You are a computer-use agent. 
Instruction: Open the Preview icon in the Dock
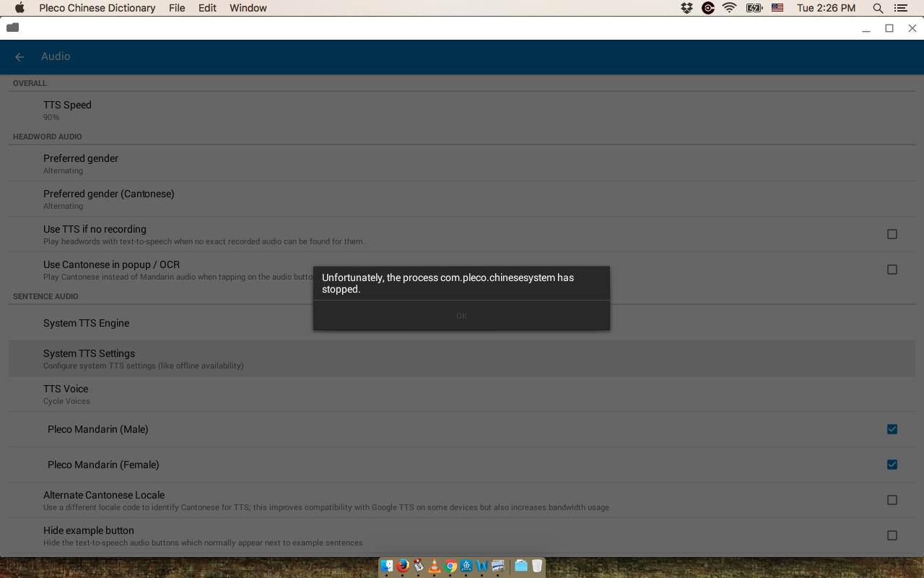pos(498,566)
